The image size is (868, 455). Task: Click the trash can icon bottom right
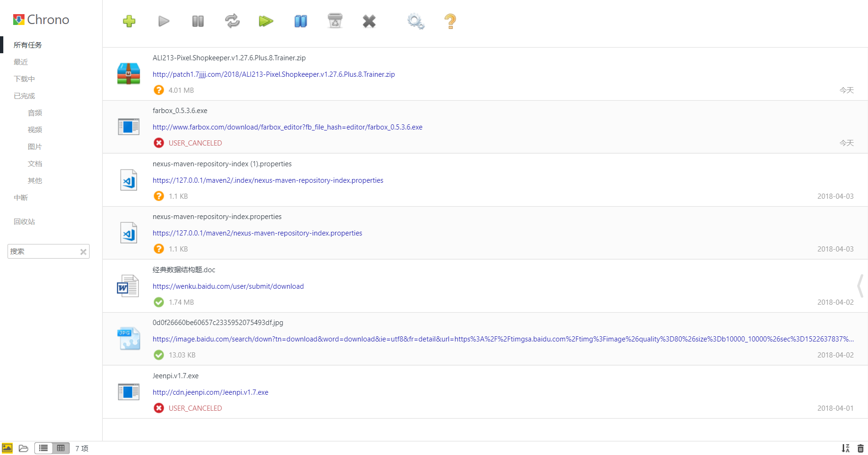click(860, 448)
